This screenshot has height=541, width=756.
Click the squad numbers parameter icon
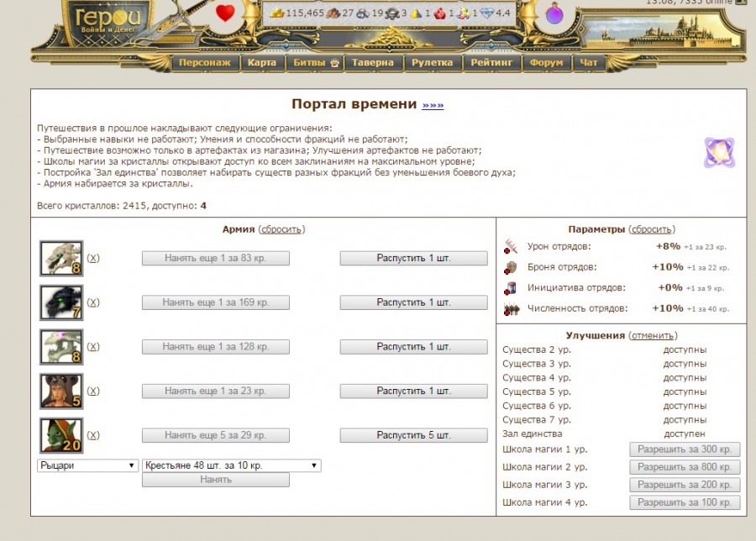511,309
